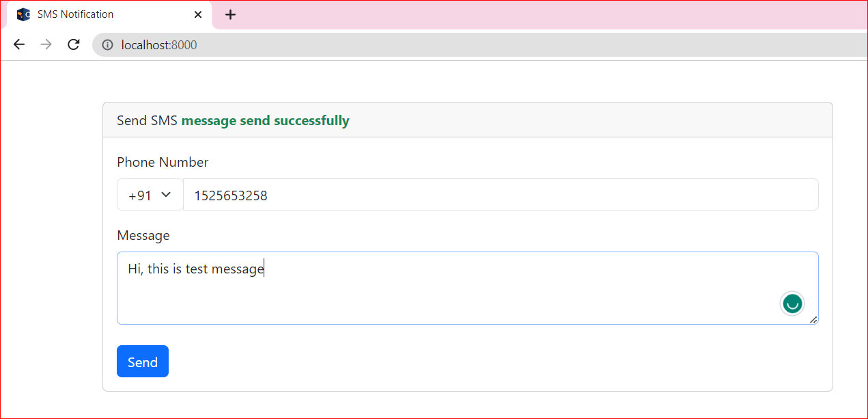This screenshot has height=419, width=868.
Task: Click the phone number field showing 1525653258
Action: click(x=500, y=195)
